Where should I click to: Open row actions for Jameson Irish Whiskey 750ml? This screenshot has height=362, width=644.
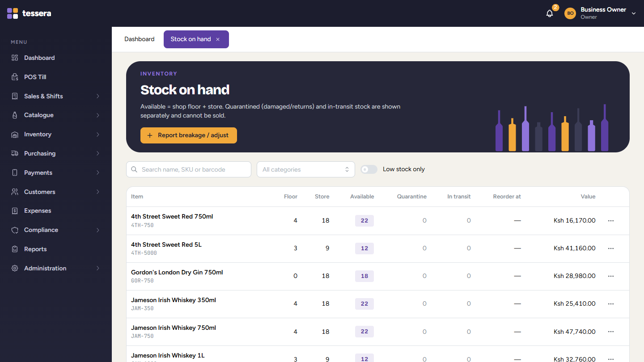click(611, 332)
